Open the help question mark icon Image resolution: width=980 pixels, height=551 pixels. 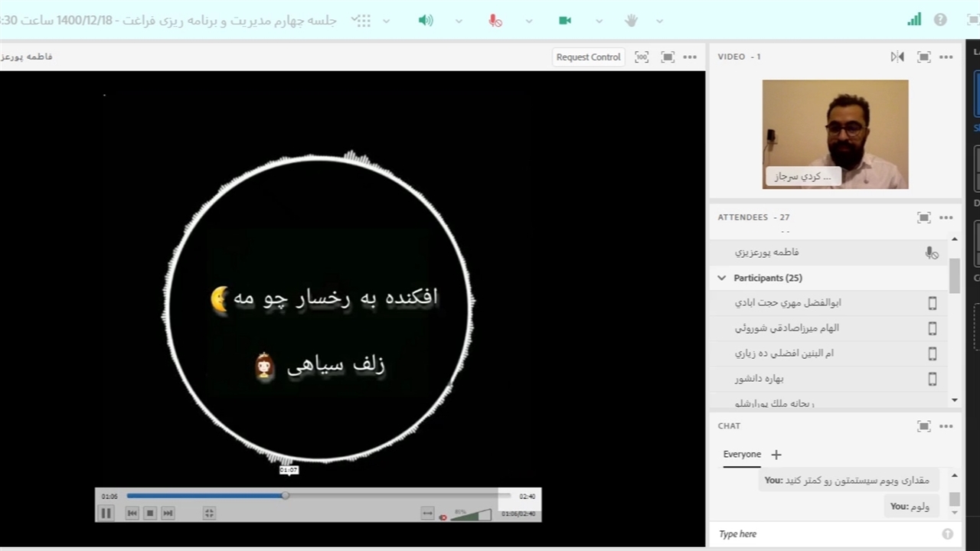(940, 20)
